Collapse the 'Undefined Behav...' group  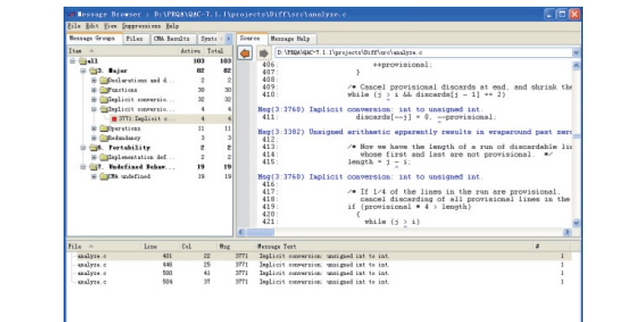point(83,167)
